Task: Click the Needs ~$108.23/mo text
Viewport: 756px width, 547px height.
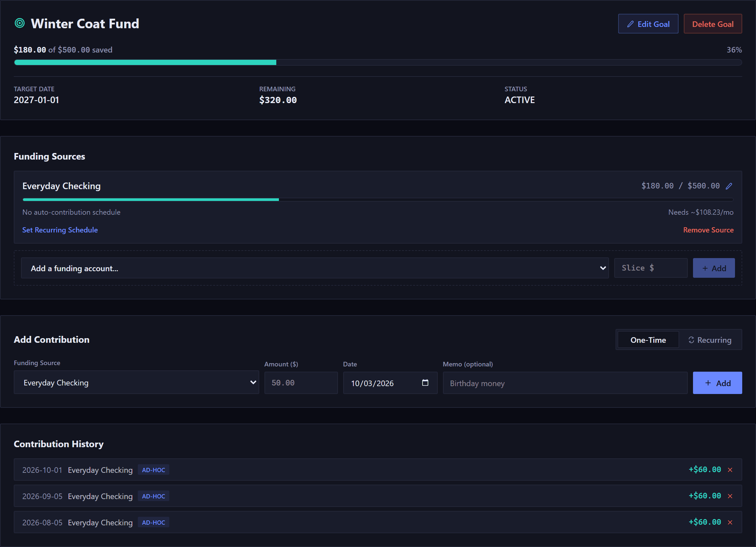Action: click(x=701, y=212)
